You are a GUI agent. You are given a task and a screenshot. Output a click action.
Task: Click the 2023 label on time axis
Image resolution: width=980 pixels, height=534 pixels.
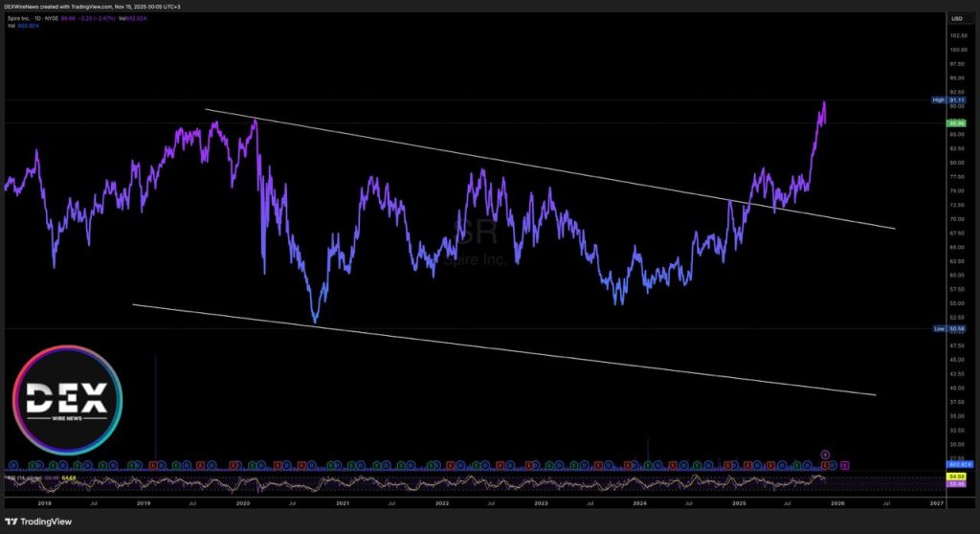pos(541,502)
